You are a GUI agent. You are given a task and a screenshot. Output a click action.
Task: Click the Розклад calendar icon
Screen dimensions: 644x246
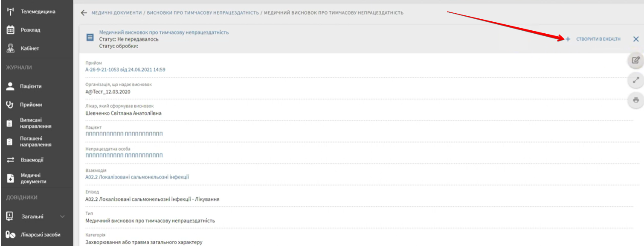pyautogui.click(x=10, y=30)
